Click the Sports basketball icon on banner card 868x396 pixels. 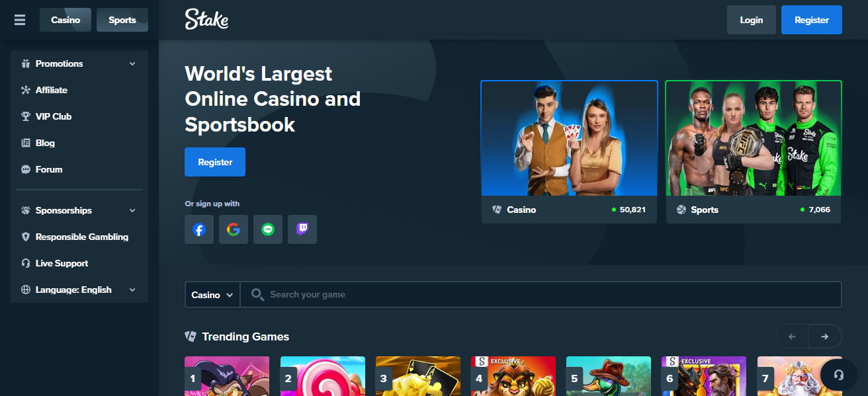tap(681, 210)
